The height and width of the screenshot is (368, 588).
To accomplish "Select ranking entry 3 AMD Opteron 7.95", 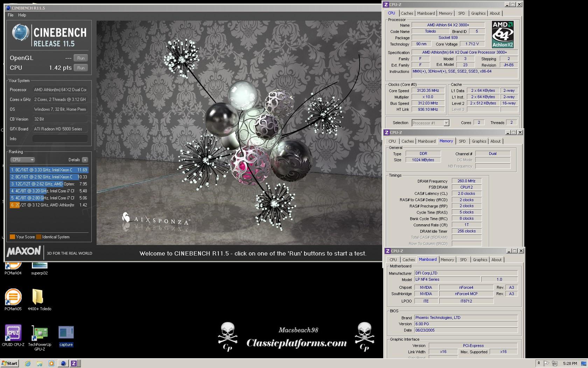I will (x=49, y=184).
